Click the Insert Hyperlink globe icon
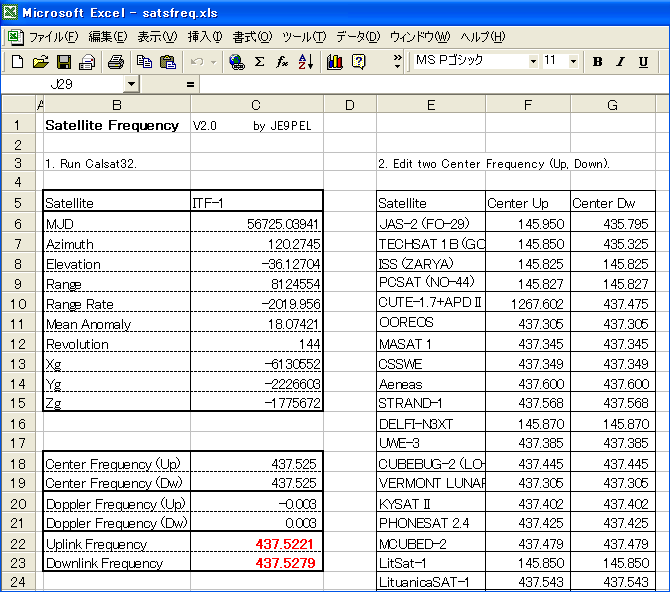 click(x=236, y=62)
